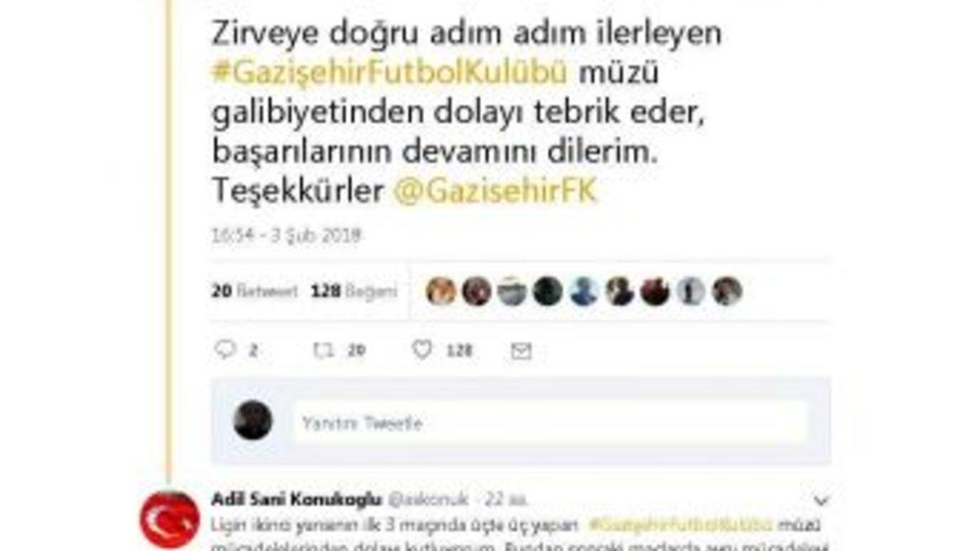The width and height of the screenshot is (980, 551).
Task: Click the tweet reply input field
Action: [550, 422]
